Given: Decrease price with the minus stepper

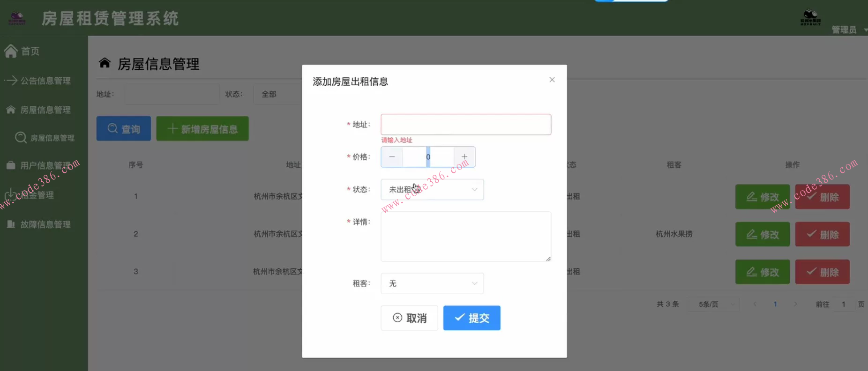Looking at the screenshot, I should point(392,157).
